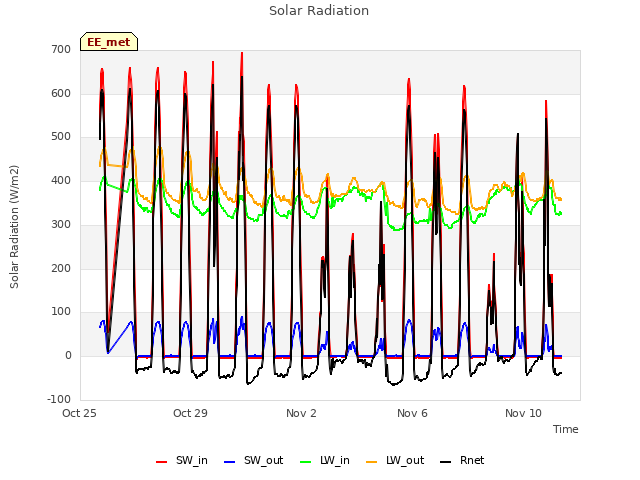Click the -100 y-axis tick label
The width and height of the screenshot is (640, 480).
coord(59,400)
